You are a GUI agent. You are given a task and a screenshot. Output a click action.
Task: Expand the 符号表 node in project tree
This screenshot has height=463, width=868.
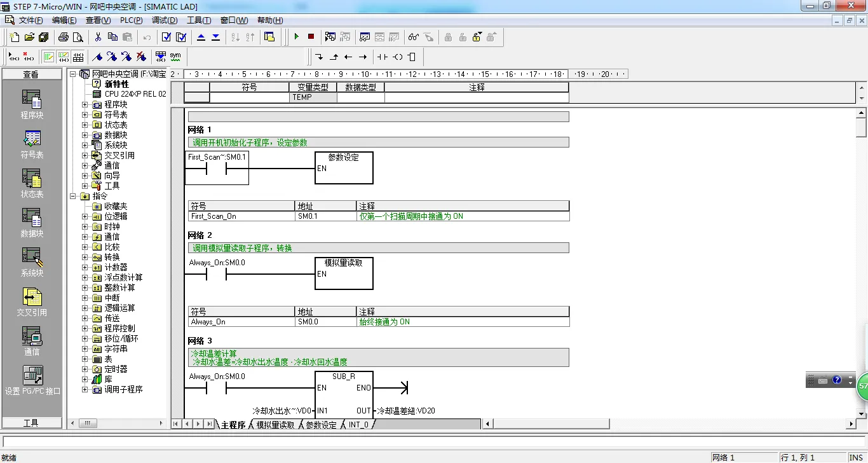click(85, 114)
